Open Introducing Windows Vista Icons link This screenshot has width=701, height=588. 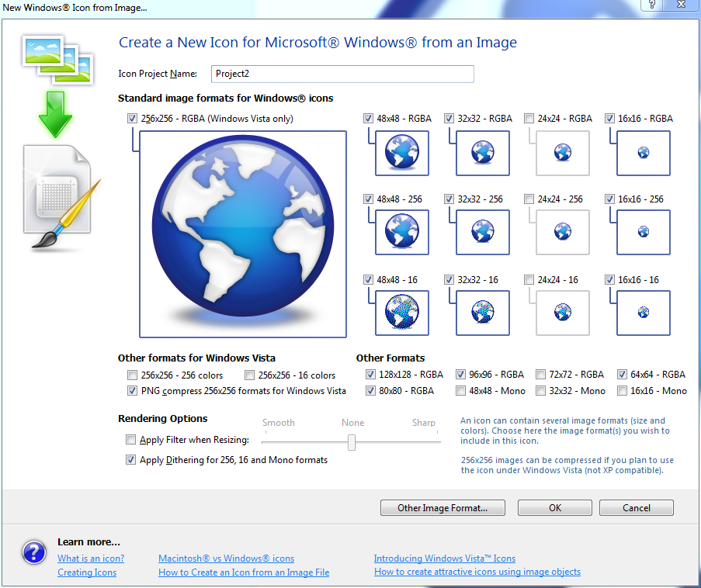pyautogui.click(x=444, y=558)
